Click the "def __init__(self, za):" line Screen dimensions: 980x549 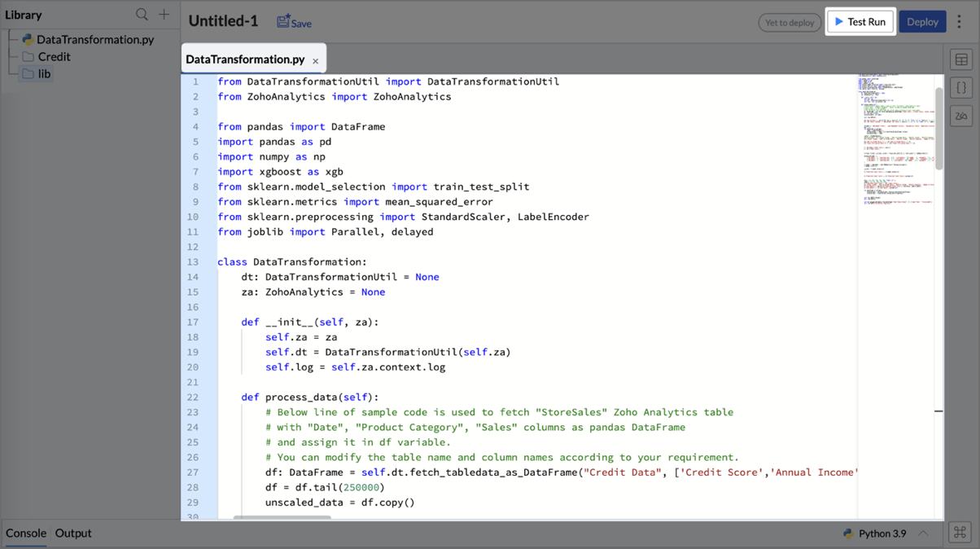pyautogui.click(x=310, y=323)
